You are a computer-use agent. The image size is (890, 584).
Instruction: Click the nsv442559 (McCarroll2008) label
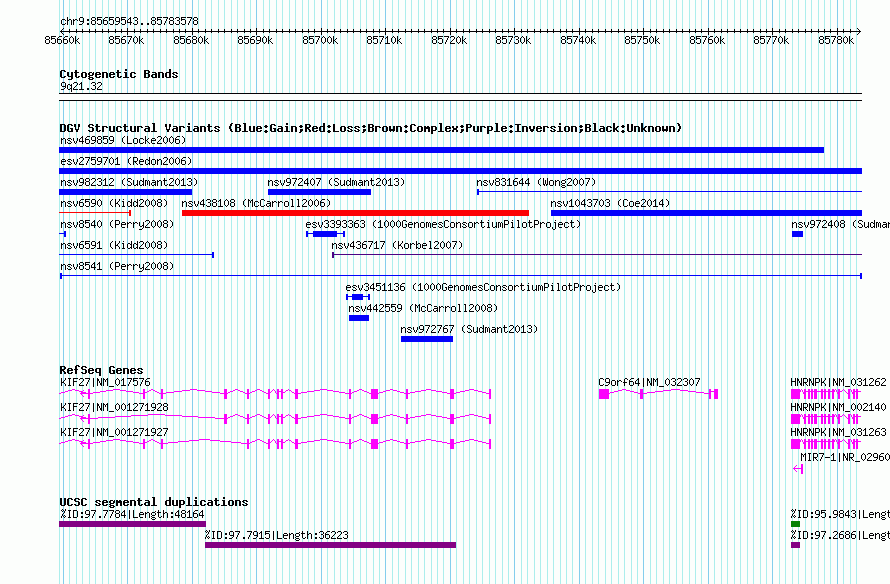(x=423, y=308)
